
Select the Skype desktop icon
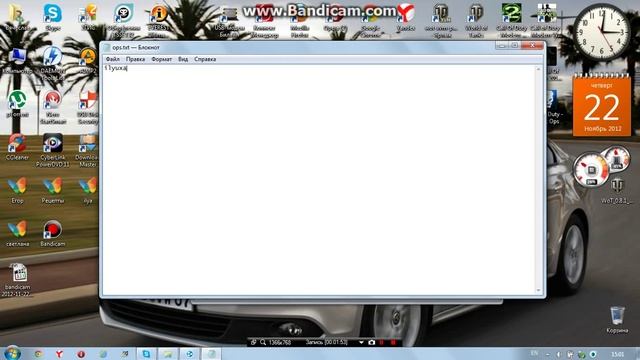[53, 17]
